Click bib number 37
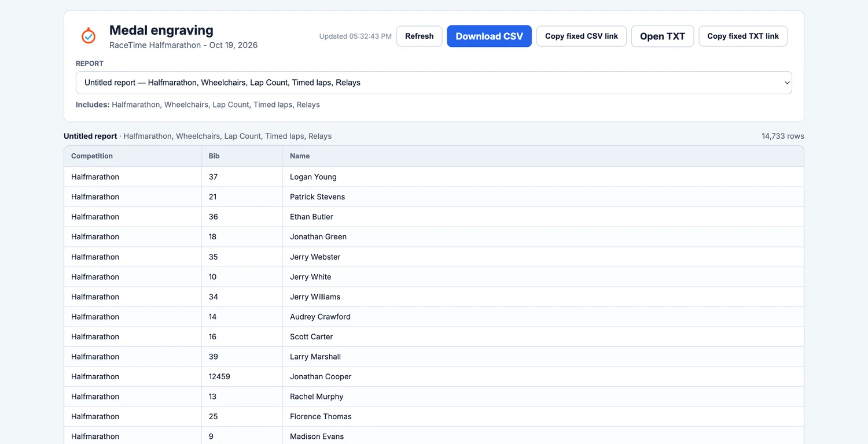 point(213,177)
